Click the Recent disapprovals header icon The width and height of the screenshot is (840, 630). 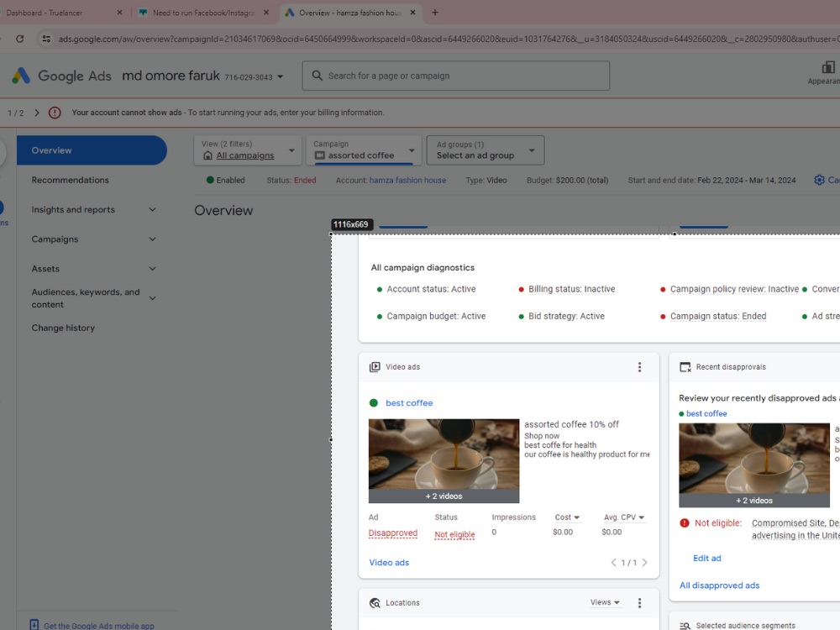click(685, 367)
